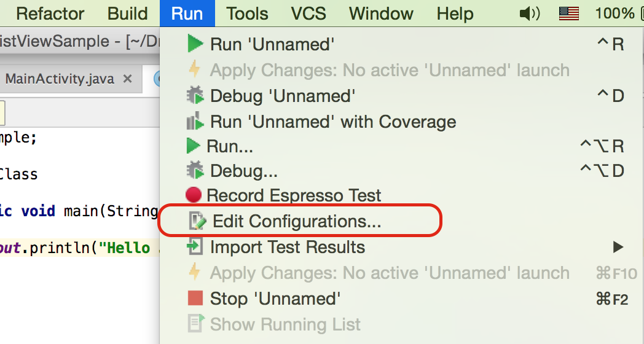Click the US flag input source icon

pos(569,14)
